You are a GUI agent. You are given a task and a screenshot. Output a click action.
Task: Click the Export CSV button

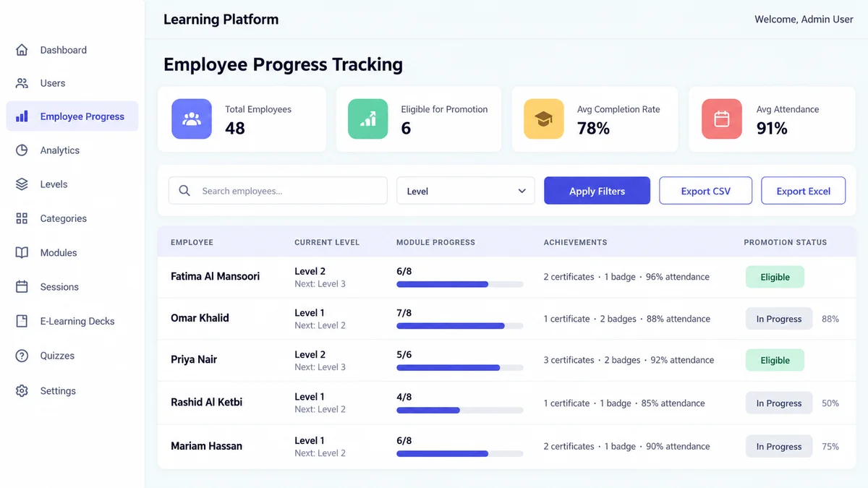(705, 191)
